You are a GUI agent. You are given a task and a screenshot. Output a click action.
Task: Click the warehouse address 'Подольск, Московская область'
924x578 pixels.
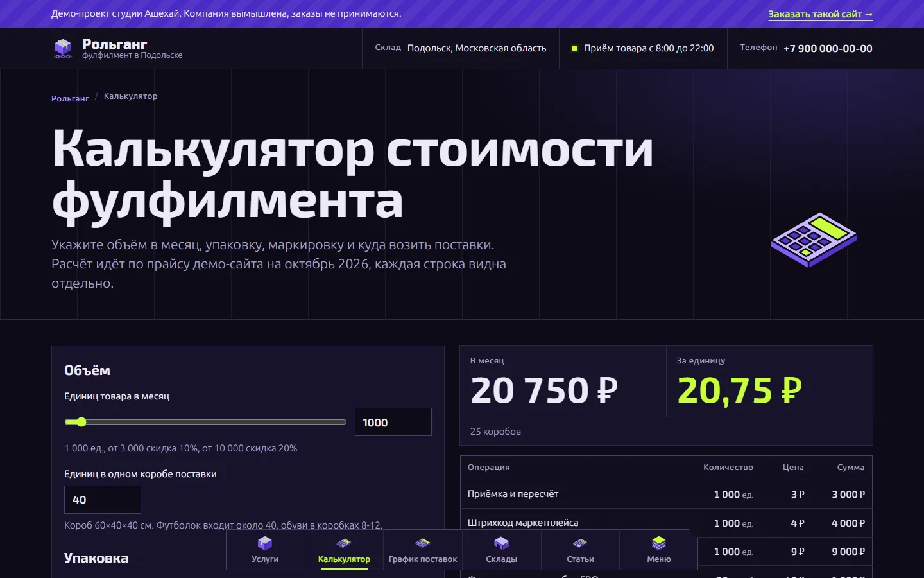(x=477, y=48)
